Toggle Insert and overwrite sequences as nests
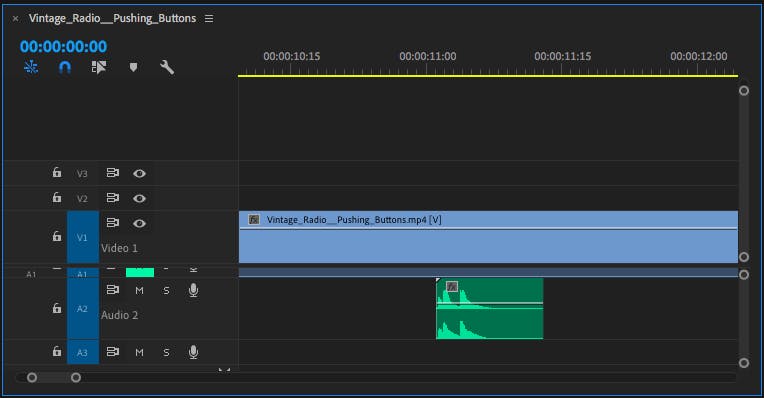 click(x=31, y=67)
